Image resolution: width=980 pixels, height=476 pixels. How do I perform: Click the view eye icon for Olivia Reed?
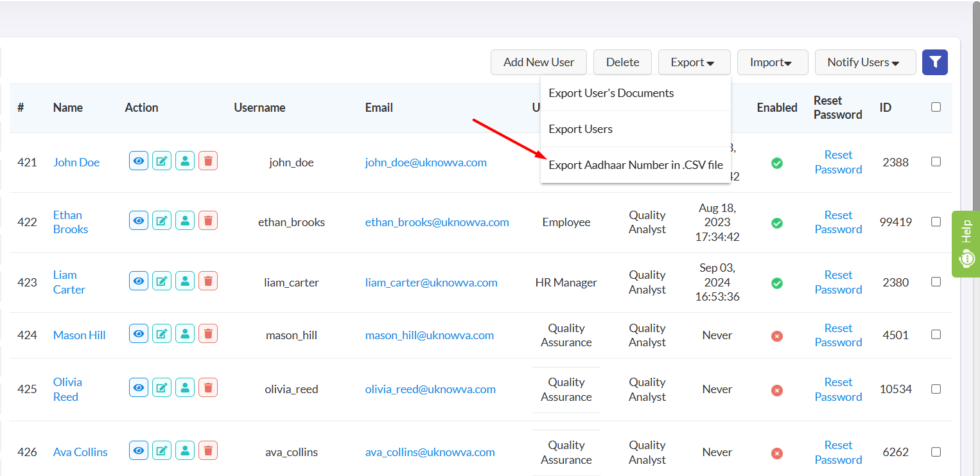(139, 387)
